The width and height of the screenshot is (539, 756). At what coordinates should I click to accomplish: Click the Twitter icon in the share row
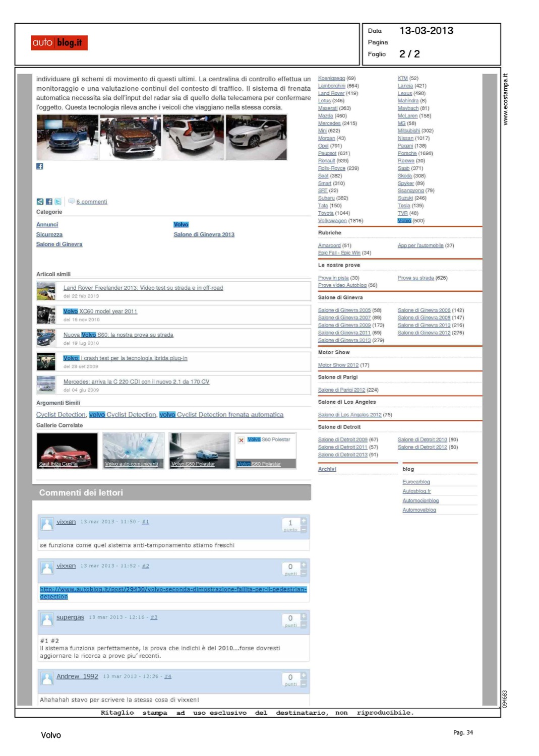pos(58,202)
